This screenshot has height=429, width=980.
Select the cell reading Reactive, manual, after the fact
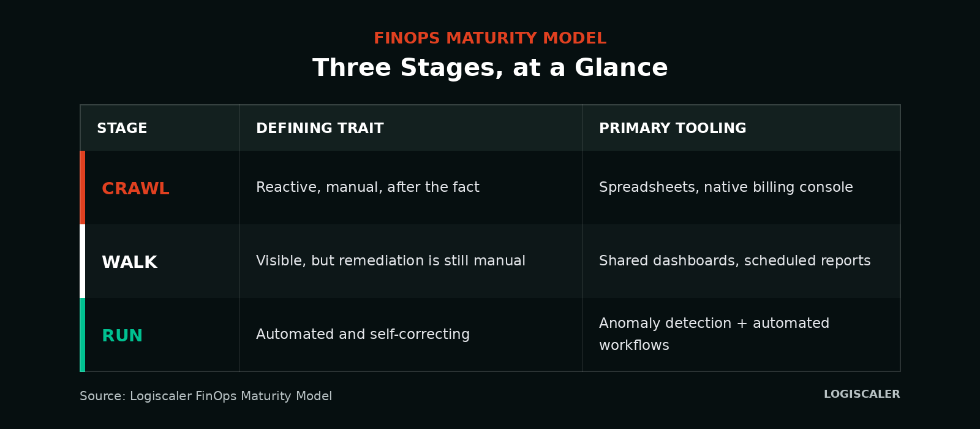[x=410, y=188]
